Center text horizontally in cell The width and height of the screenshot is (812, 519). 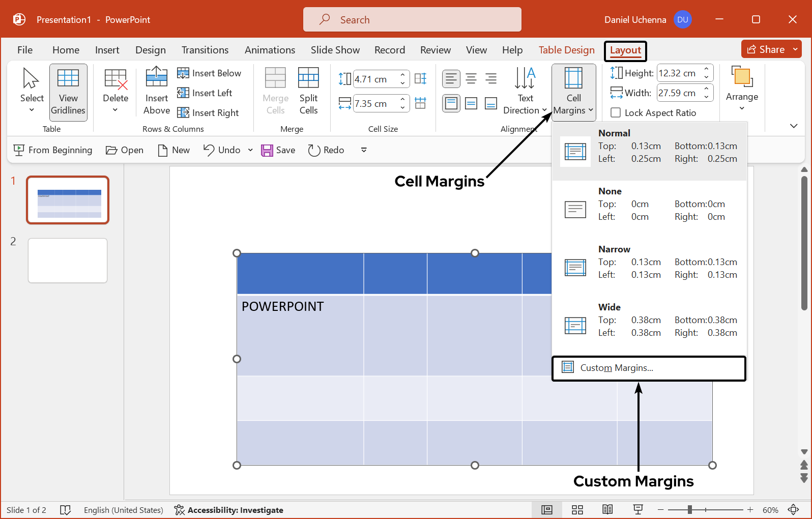[x=471, y=79]
